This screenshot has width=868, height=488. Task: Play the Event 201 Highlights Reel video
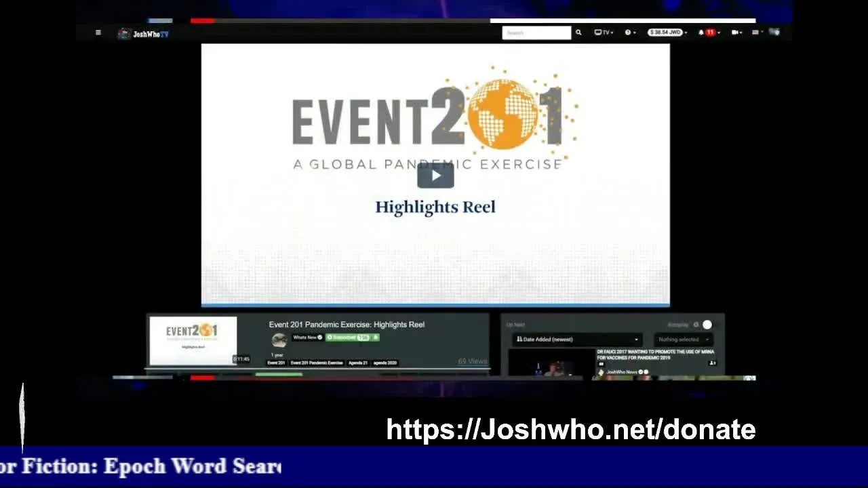(435, 176)
